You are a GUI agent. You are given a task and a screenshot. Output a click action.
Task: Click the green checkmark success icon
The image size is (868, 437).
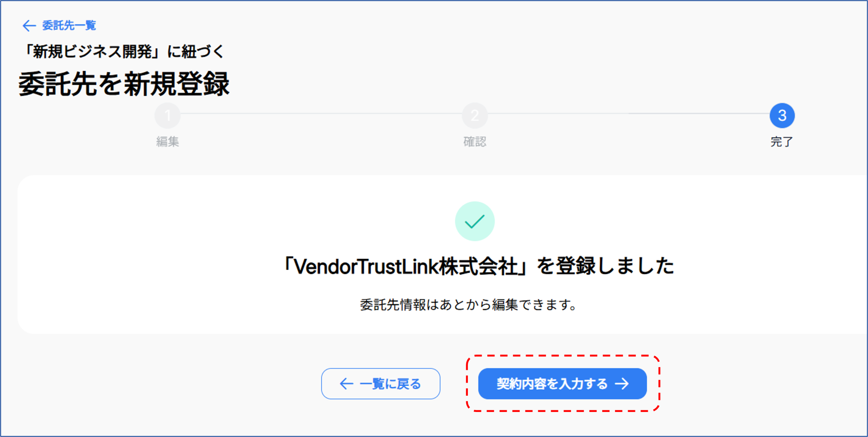coord(475,221)
